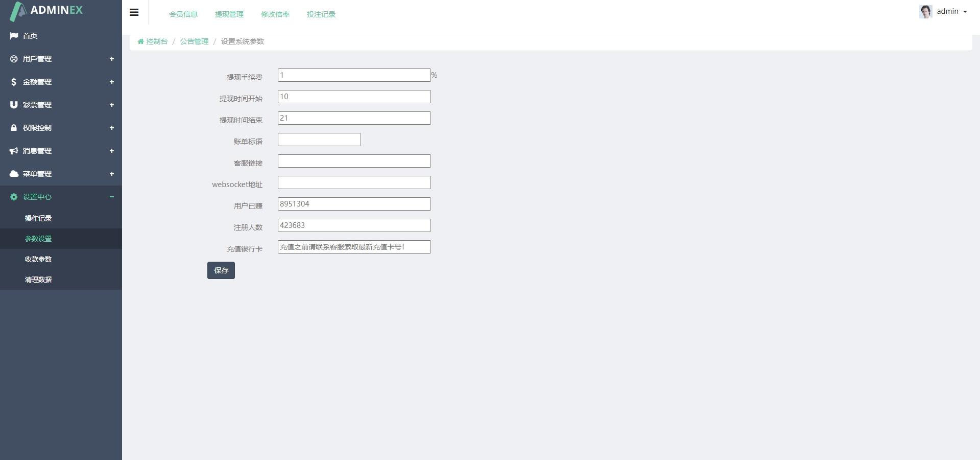980x460 pixels.
Task: Open 会员信息 top link
Action: pos(183,14)
